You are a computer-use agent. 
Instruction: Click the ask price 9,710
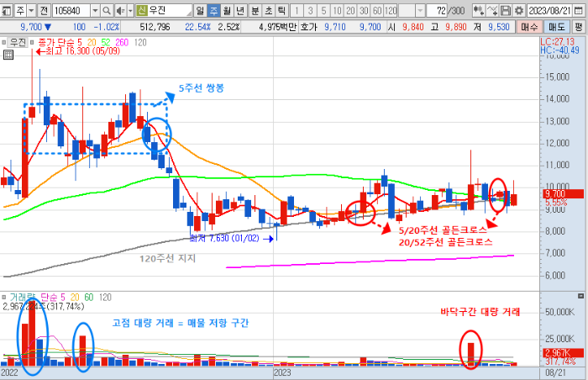(335, 27)
